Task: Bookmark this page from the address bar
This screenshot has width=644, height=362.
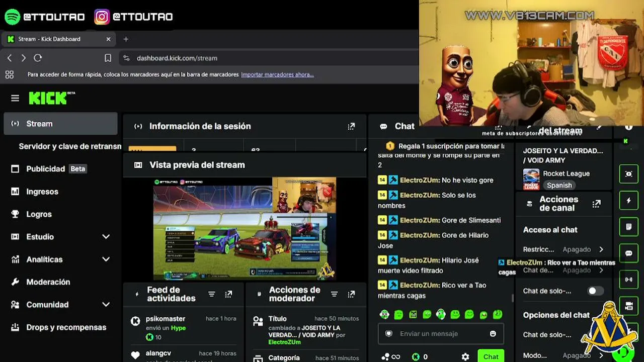Action: point(108,58)
